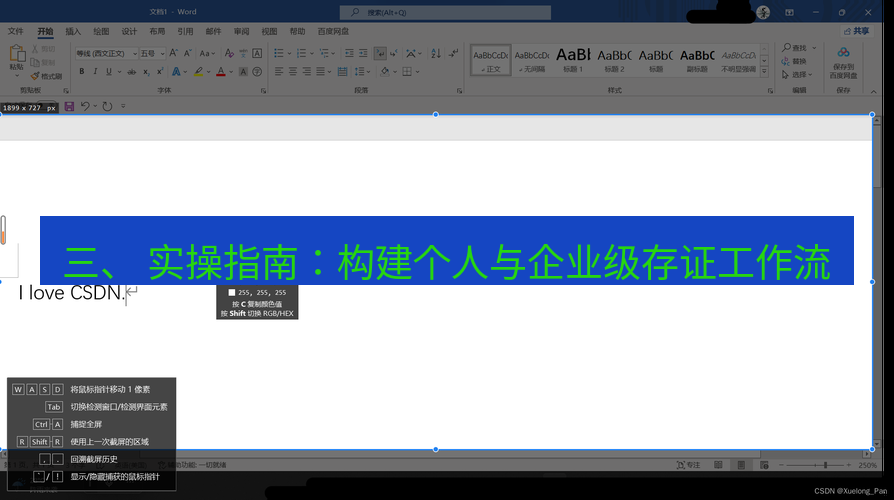Screen dimensions: 894x500
Task: Apply the 标题 1 heading style
Action: click(x=573, y=60)
